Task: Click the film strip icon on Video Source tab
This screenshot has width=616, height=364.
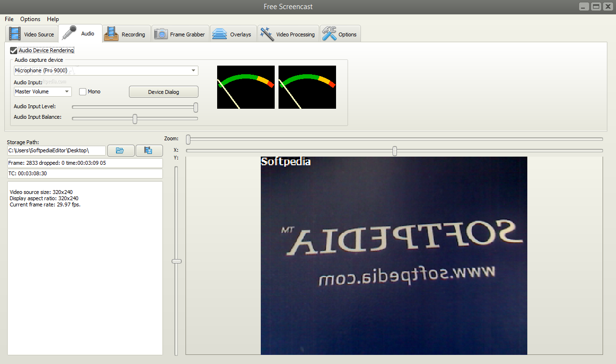Action: pyautogui.click(x=15, y=34)
